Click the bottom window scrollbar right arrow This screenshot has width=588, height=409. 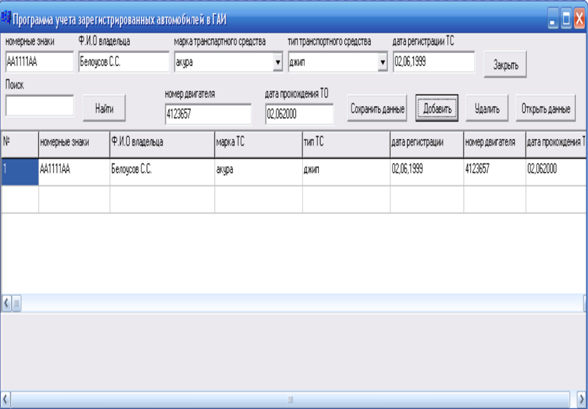click(x=582, y=399)
